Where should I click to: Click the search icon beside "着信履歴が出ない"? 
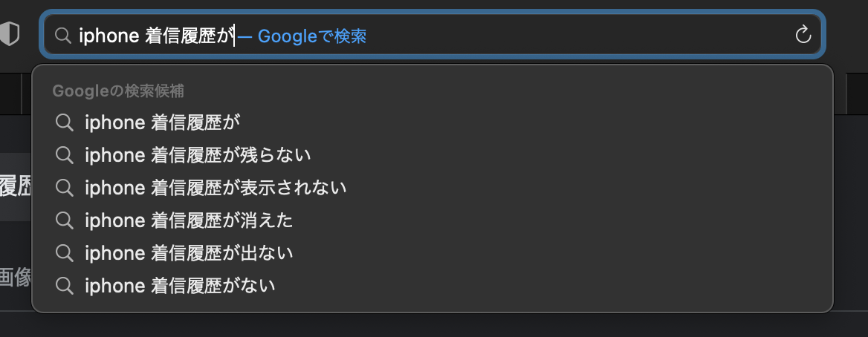pyautogui.click(x=65, y=253)
